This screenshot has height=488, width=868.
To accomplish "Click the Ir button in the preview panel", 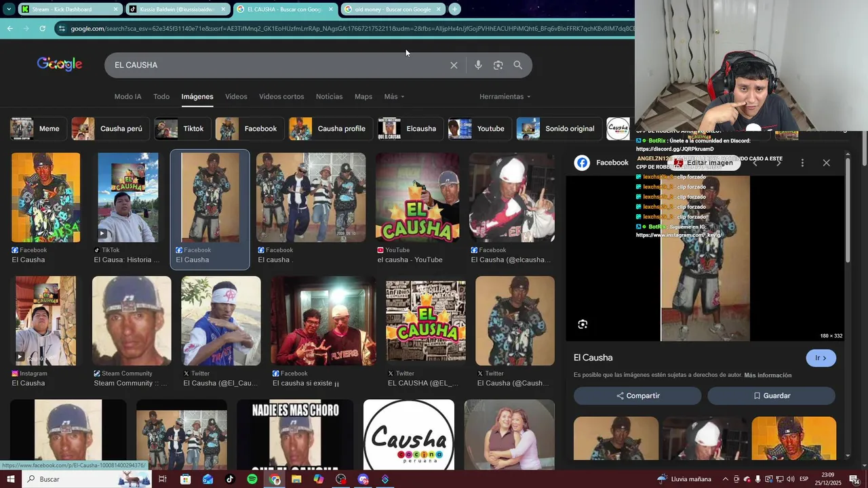I will pyautogui.click(x=821, y=358).
